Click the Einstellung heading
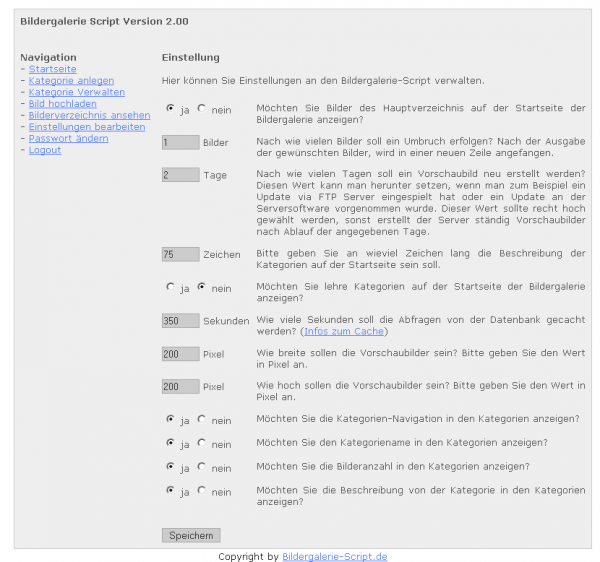Image resolution: width=600 pixels, height=562 pixels. (191, 58)
